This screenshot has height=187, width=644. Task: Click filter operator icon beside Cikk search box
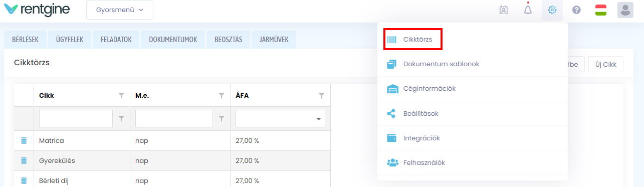[x=121, y=119]
